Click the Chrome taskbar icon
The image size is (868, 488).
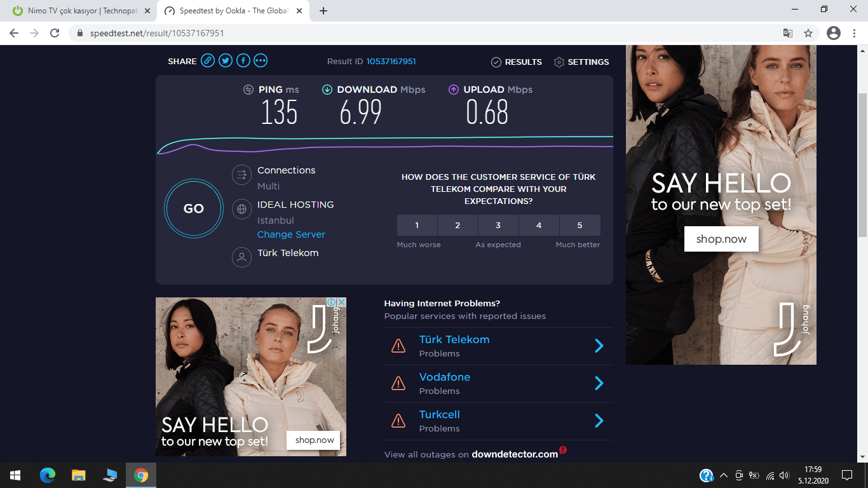click(x=141, y=475)
